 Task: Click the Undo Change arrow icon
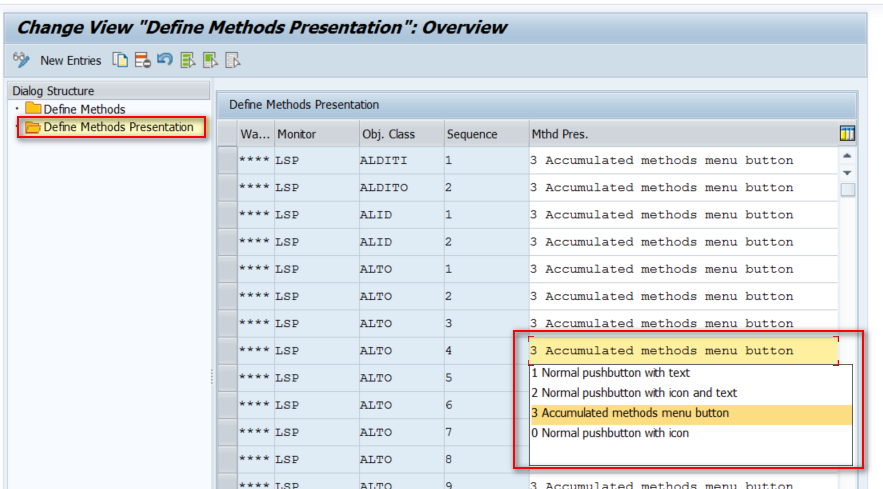[165, 60]
